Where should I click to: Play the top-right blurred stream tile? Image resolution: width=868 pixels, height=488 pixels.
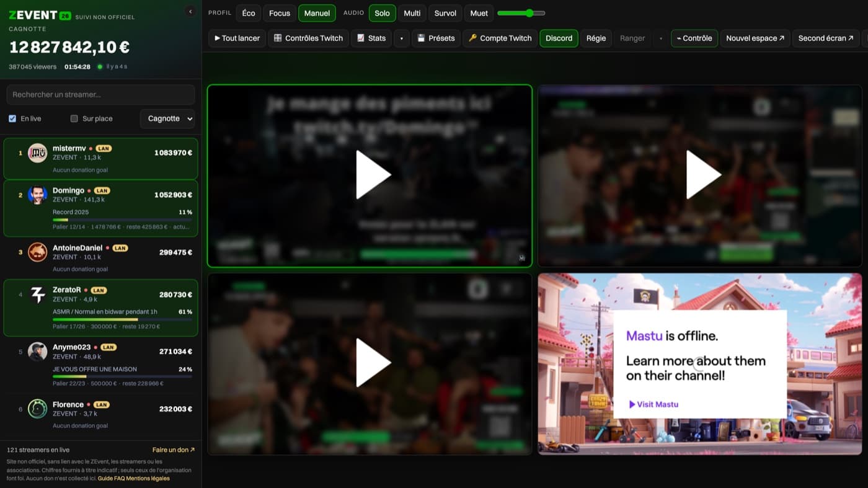click(703, 175)
